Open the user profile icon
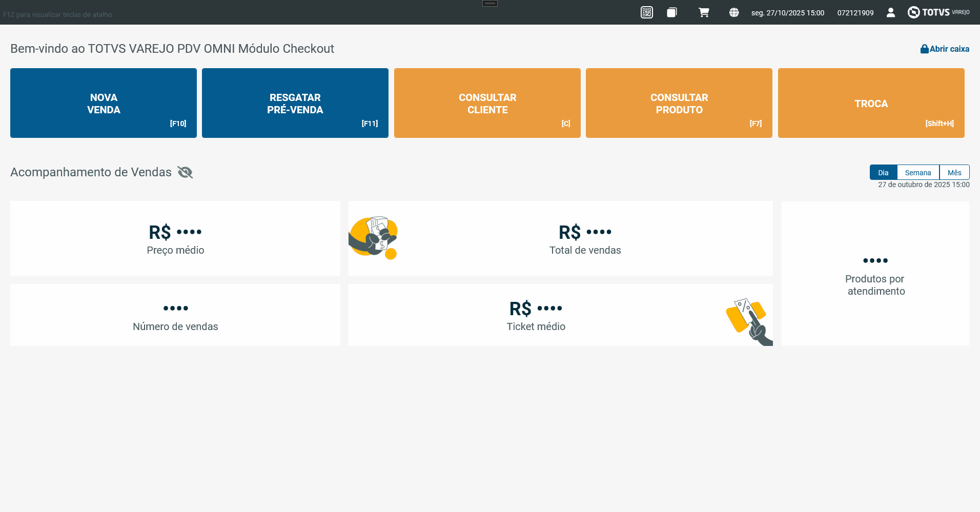Image resolution: width=980 pixels, height=512 pixels. (x=891, y=12)
